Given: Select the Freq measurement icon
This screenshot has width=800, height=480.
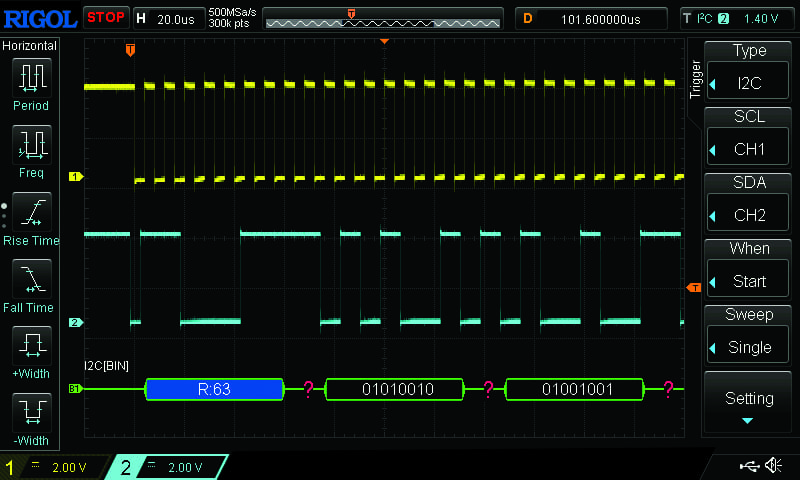Looking at the screenshot, I should tap(31, 145).
